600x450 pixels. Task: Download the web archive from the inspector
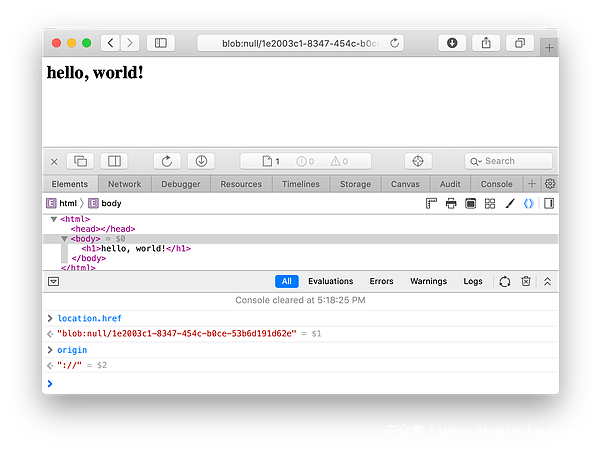201,161
